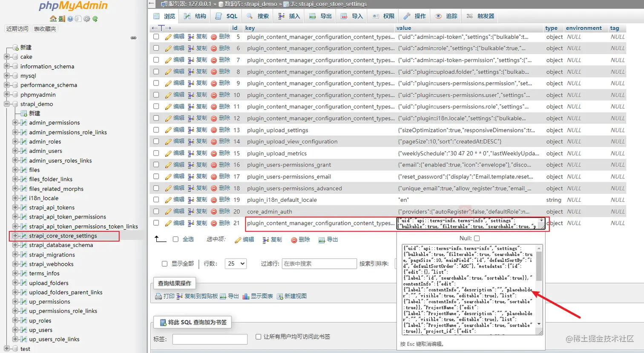Click new database icon in tree
The image size is (644, 353).
(16, 48)
